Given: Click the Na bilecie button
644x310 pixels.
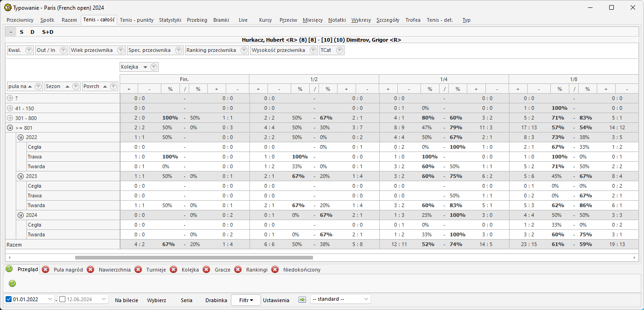Looking at the screenshot, I should pos(127,300).
